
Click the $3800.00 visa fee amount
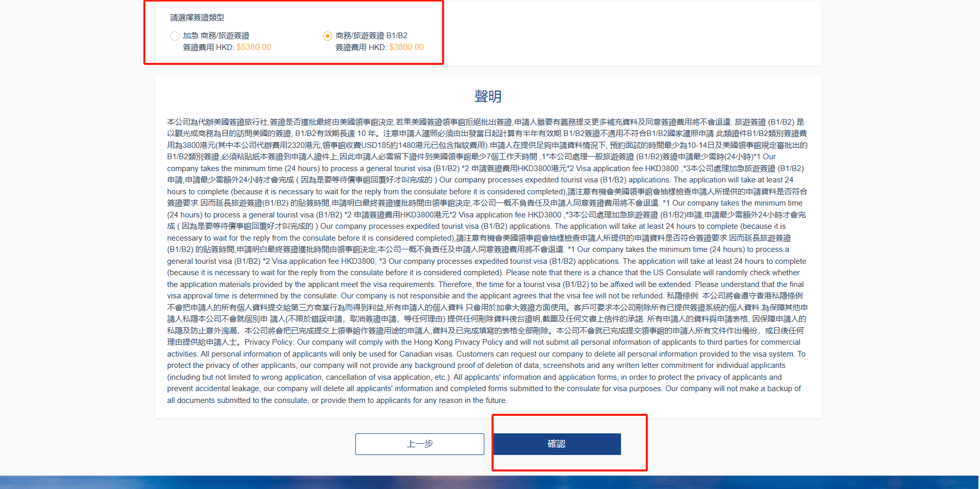pos(406,47)
